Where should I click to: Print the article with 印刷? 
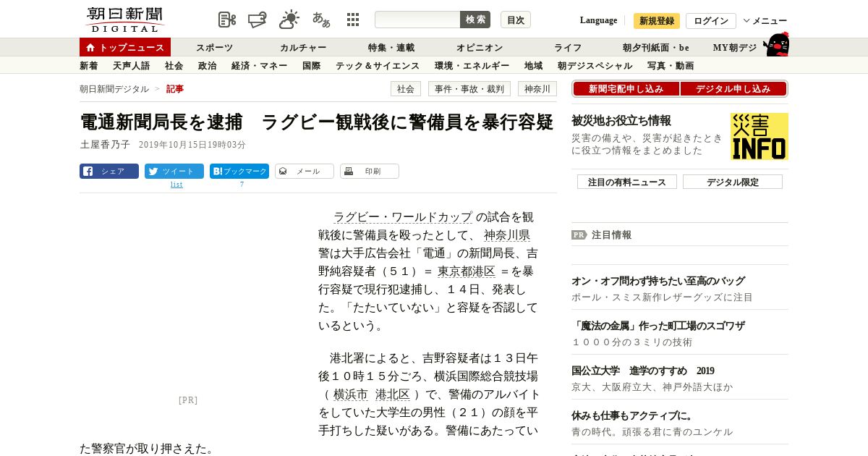(x=370, y=172)
